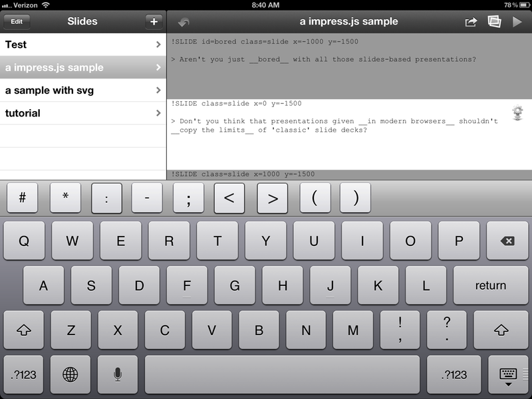Tap the Wi-Fi icon in status bar
Screen dimensions: 532x399
pos(45,5)
